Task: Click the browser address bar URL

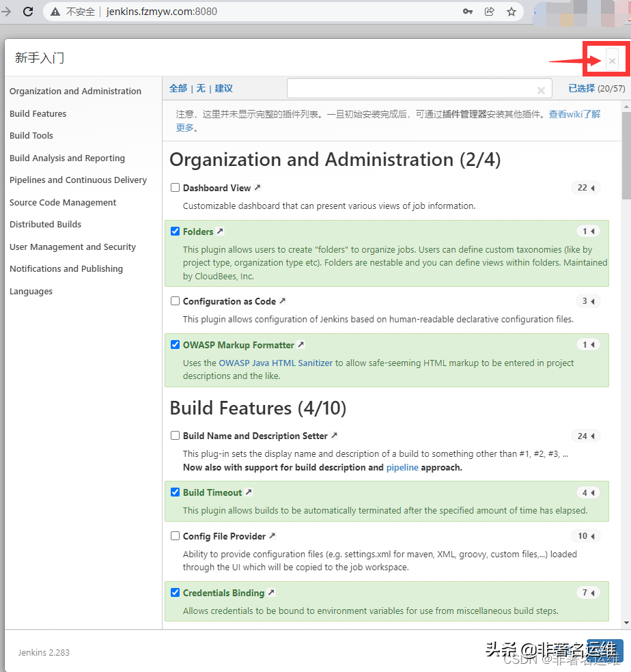Action: (x=162, y=12)
